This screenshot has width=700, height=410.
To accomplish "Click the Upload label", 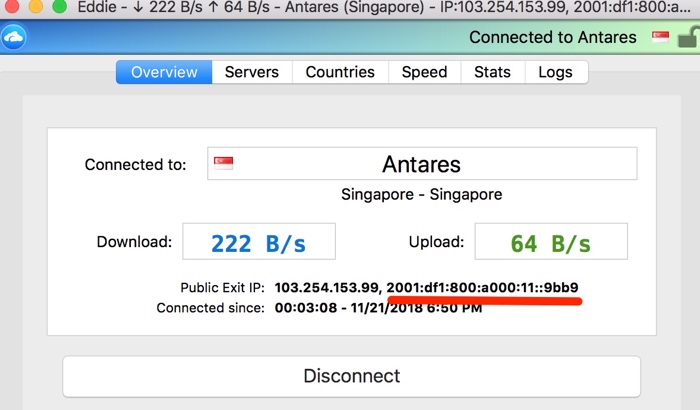I will (436, 242).
